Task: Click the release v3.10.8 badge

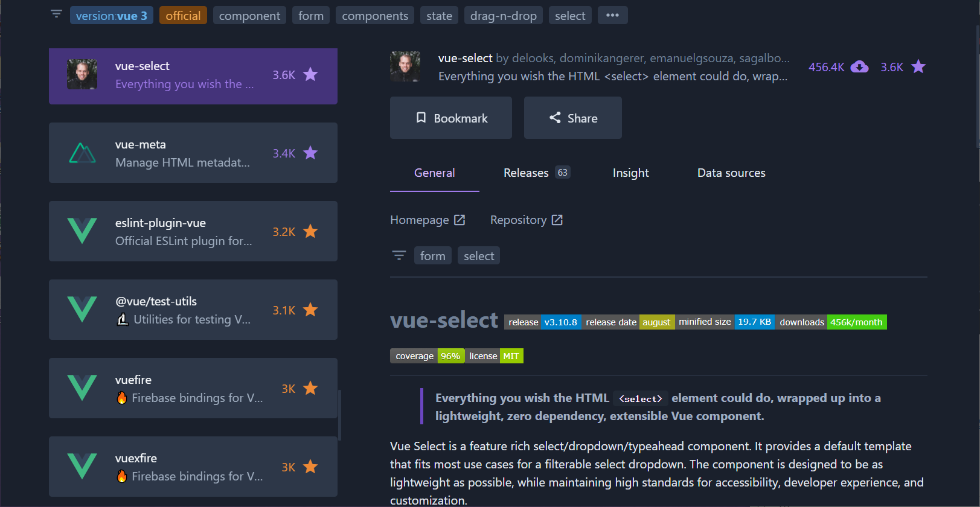Action: coord(543,322)
